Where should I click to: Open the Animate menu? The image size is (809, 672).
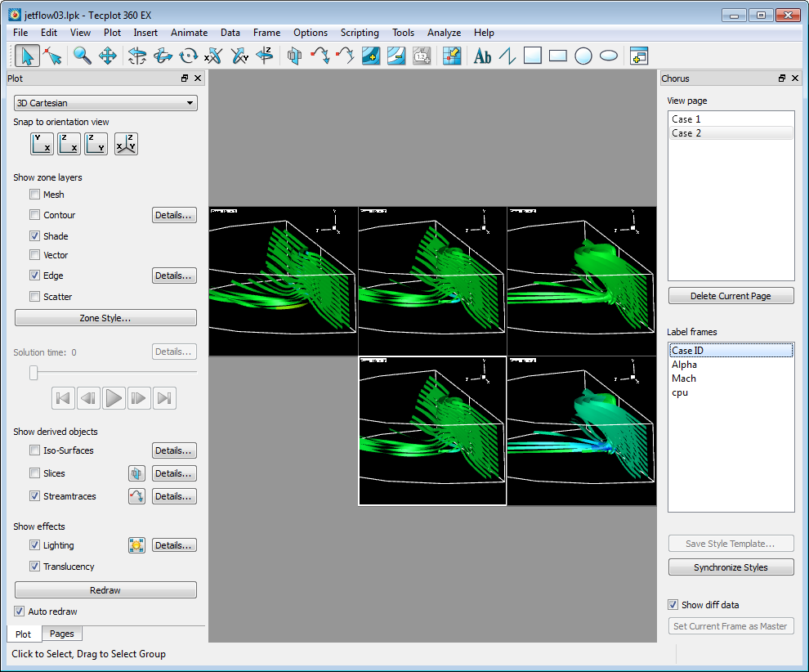(189, 33)
